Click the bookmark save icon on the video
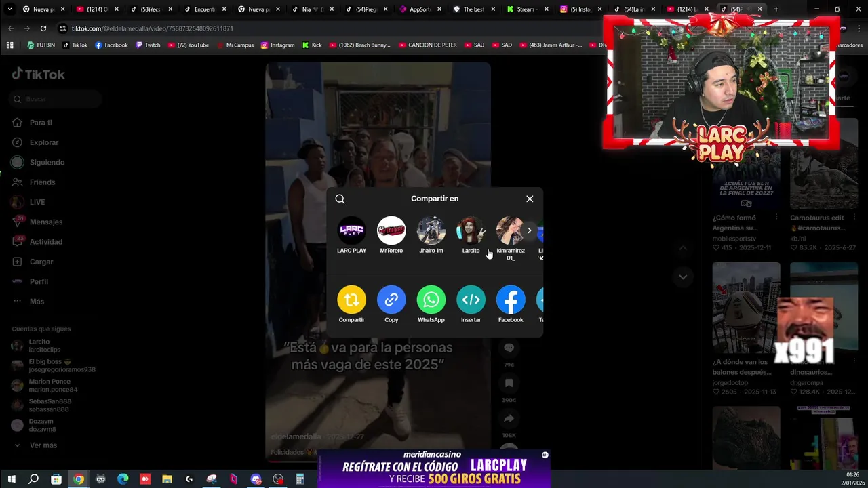868x488 pixels. [x=509, y=384]
